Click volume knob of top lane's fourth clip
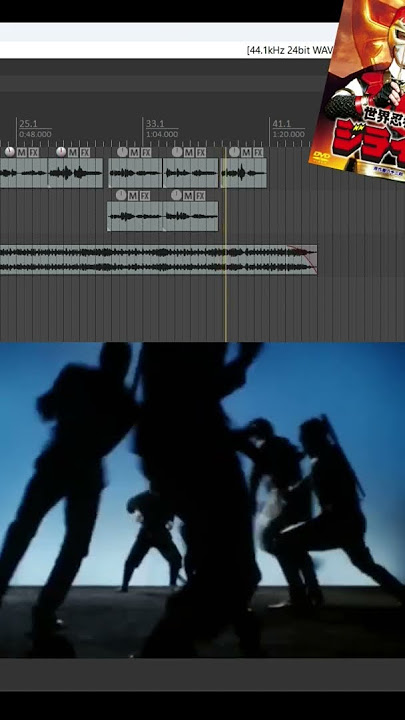This screenshot has width=405, height=720. pyautogui.click(x=177, y=152)
